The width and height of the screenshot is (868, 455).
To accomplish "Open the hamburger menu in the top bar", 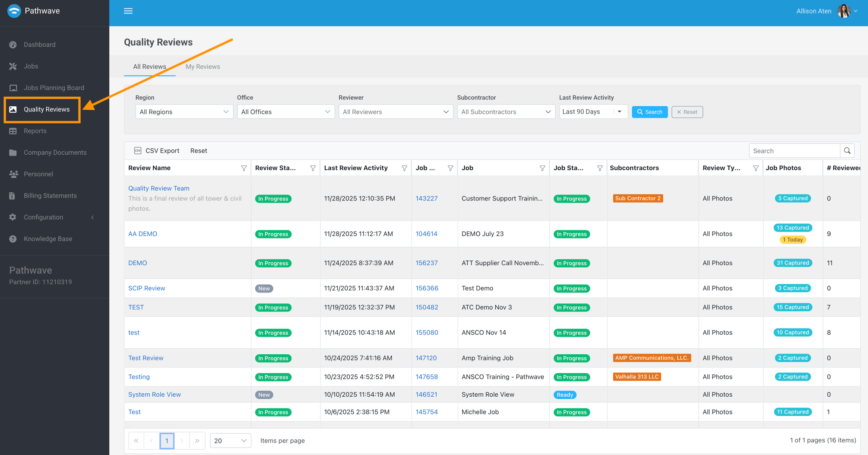I will tap(128, 11).
